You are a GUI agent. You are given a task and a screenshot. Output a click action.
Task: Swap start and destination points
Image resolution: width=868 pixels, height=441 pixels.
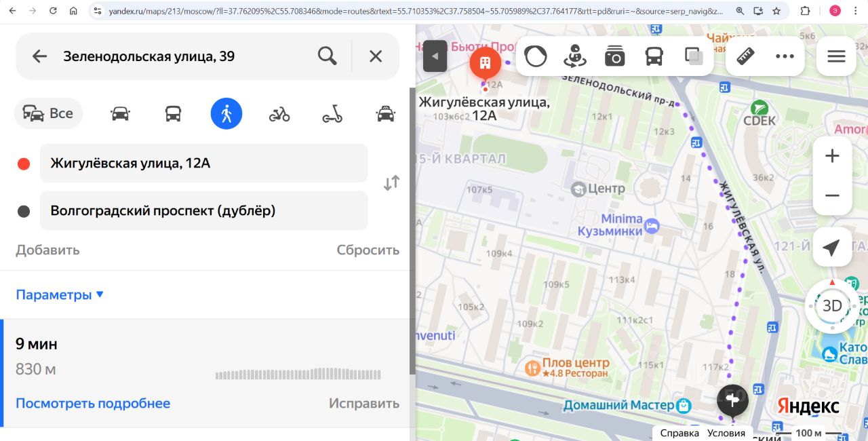point(391,183)
